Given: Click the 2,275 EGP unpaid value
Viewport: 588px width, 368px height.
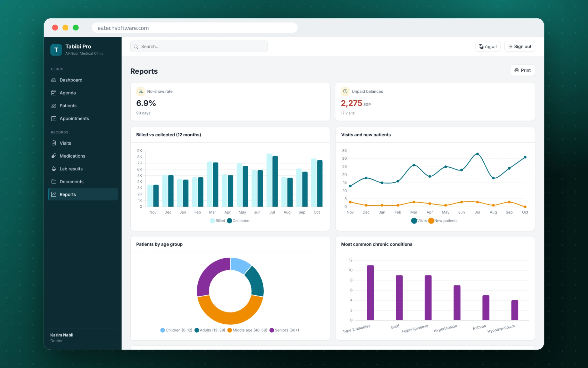Looking at the screenshot, I should point(356,104).
